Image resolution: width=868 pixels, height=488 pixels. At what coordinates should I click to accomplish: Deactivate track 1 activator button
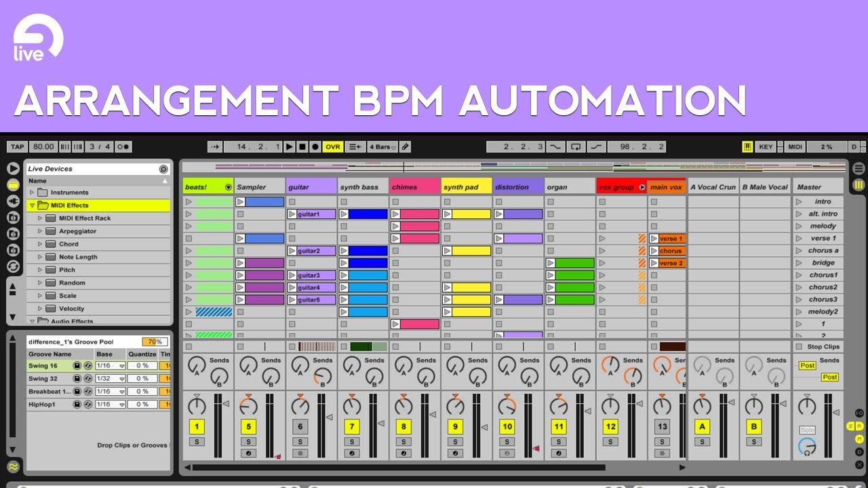coord(197,426)
